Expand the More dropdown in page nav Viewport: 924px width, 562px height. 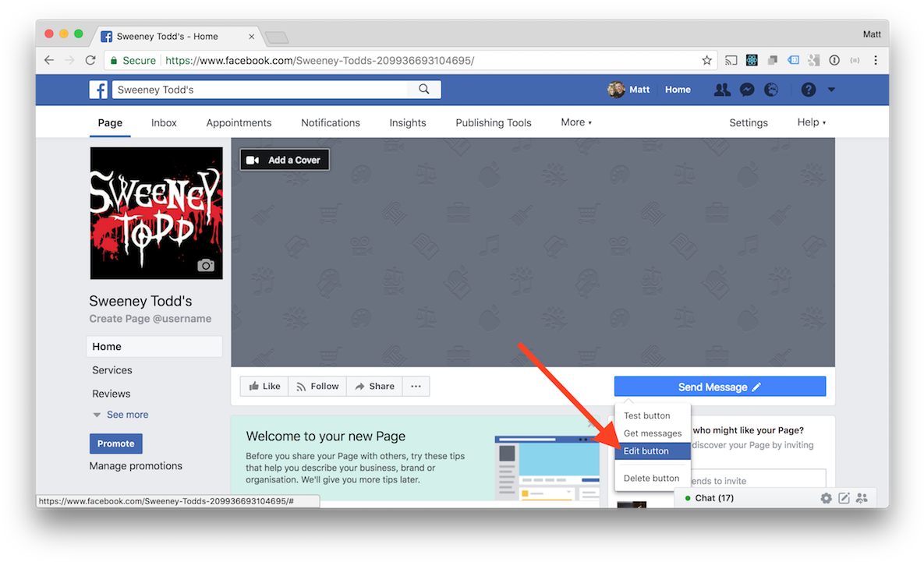pos(576,122)
